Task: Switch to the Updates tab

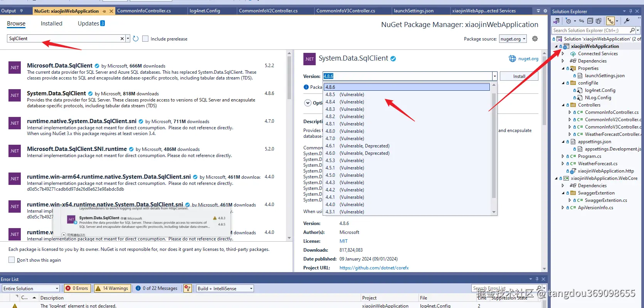Action: (x=91, y=24)
